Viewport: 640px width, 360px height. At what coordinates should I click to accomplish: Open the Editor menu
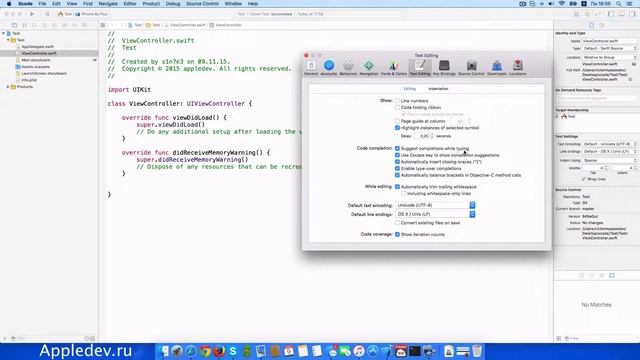pyautogui.click(x=130, y=4)
